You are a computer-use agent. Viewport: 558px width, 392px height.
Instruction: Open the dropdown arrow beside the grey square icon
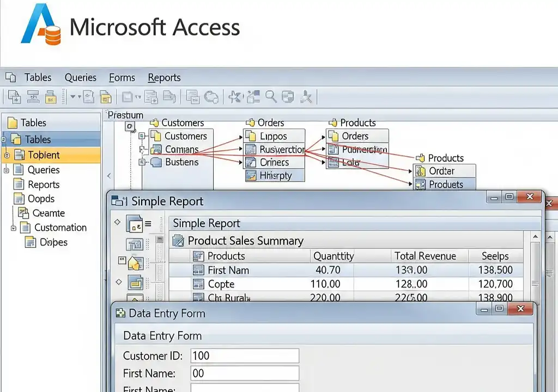[138, 97]
